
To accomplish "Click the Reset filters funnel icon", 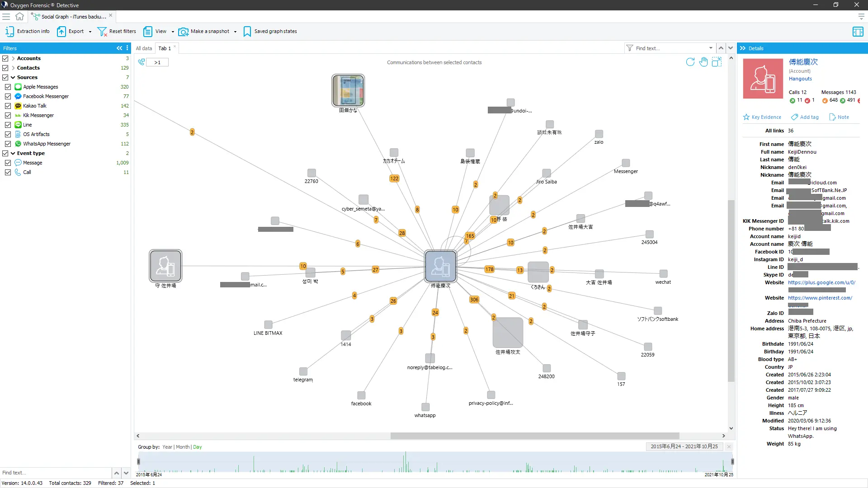I will point(102,31).
